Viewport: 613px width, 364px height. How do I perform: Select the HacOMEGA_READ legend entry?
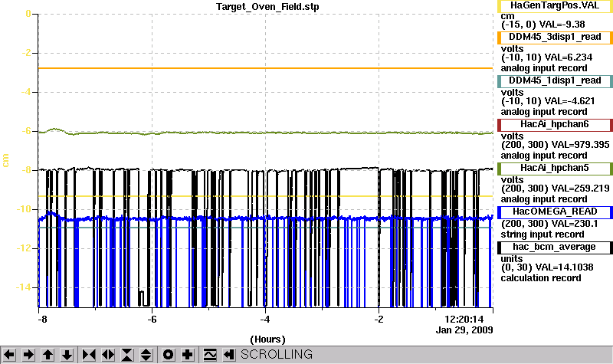point(555,212)
